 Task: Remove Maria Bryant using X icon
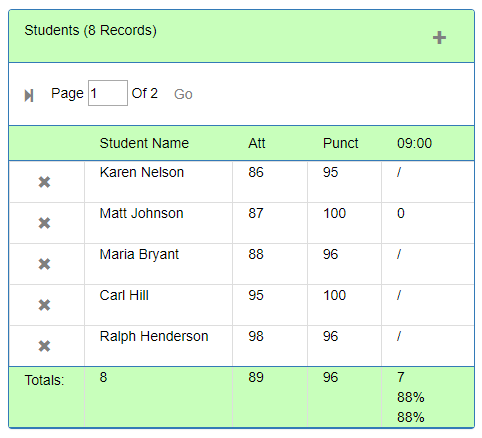(x=44, y=264)
